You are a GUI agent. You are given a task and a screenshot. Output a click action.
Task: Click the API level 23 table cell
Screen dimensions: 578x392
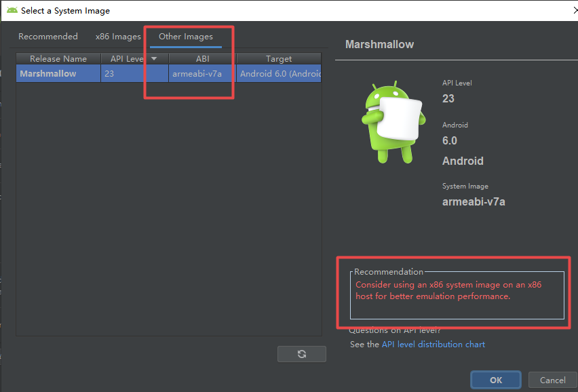[x=134, y=73]
